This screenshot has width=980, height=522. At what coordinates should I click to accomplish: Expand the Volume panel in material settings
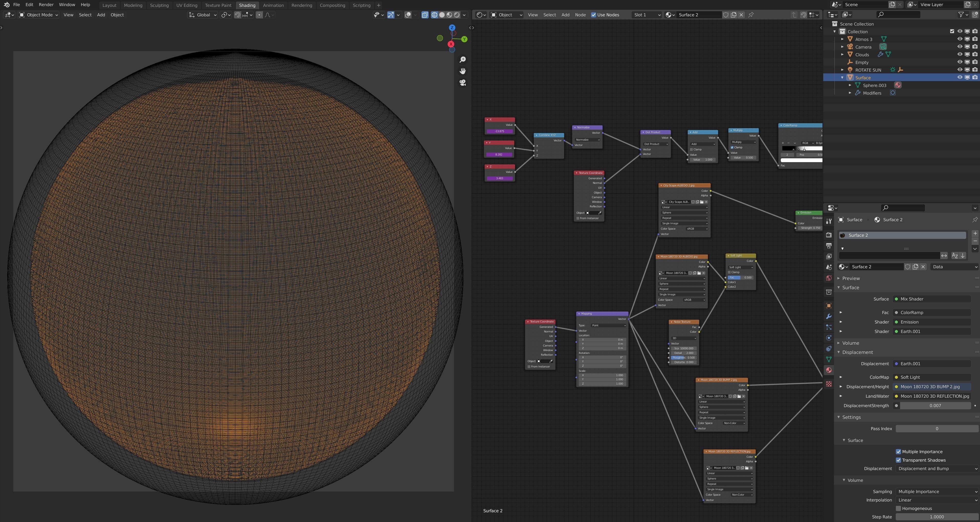(851, 343)
